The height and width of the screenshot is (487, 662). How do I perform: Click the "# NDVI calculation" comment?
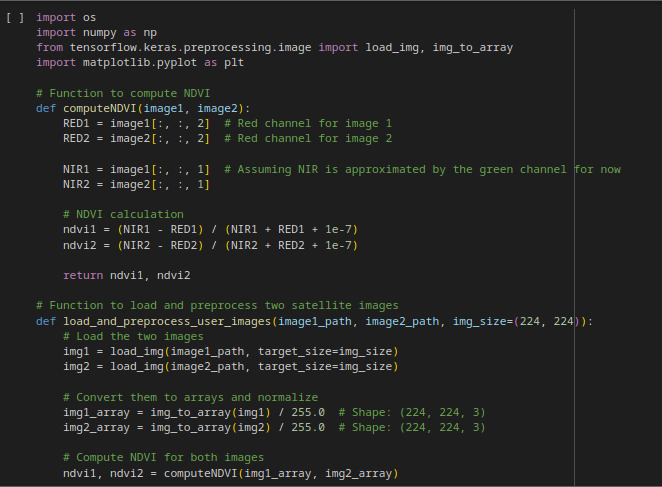click(123, 214)
